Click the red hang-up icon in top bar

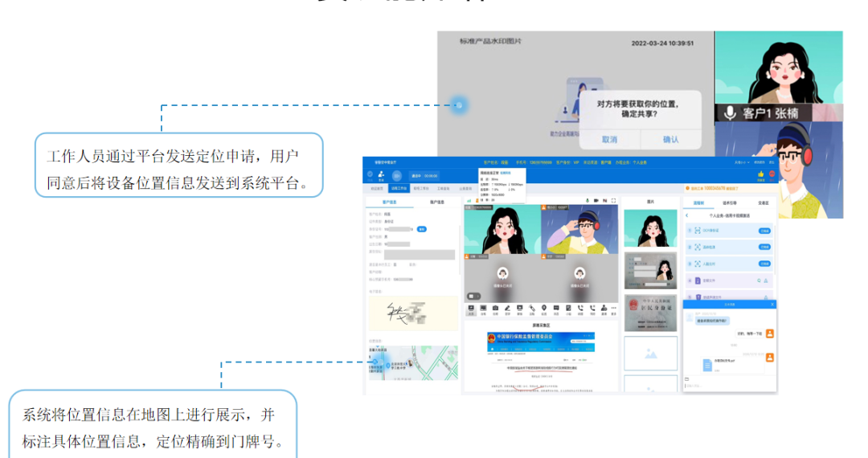[772, 174]
